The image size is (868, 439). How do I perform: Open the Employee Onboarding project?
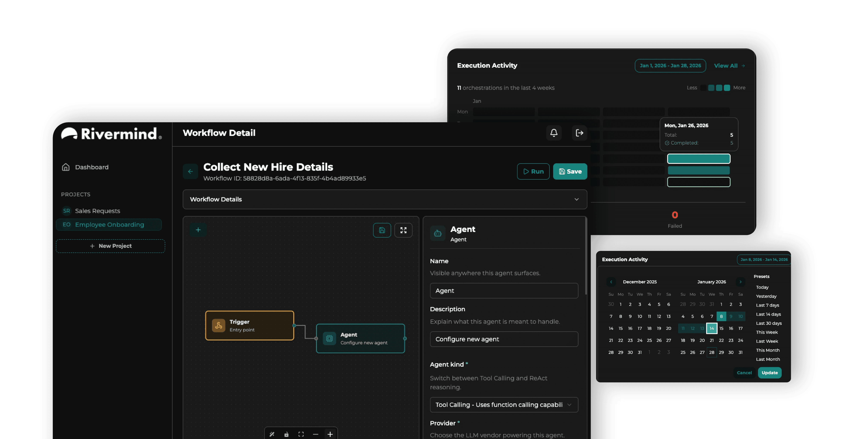109,225
